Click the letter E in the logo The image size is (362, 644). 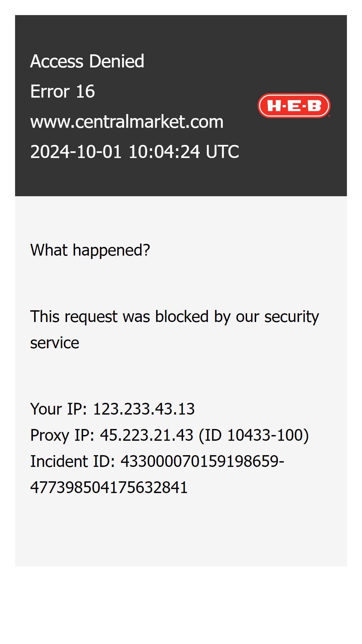click(294, 106)
